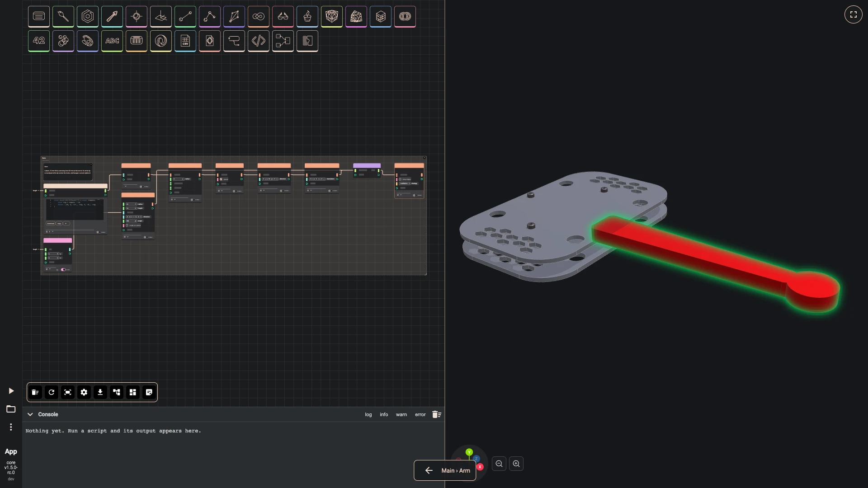Click the refresh icon in bottom toolbar
The width and height of the screenshot is (868, 488).
pos(52,392)
